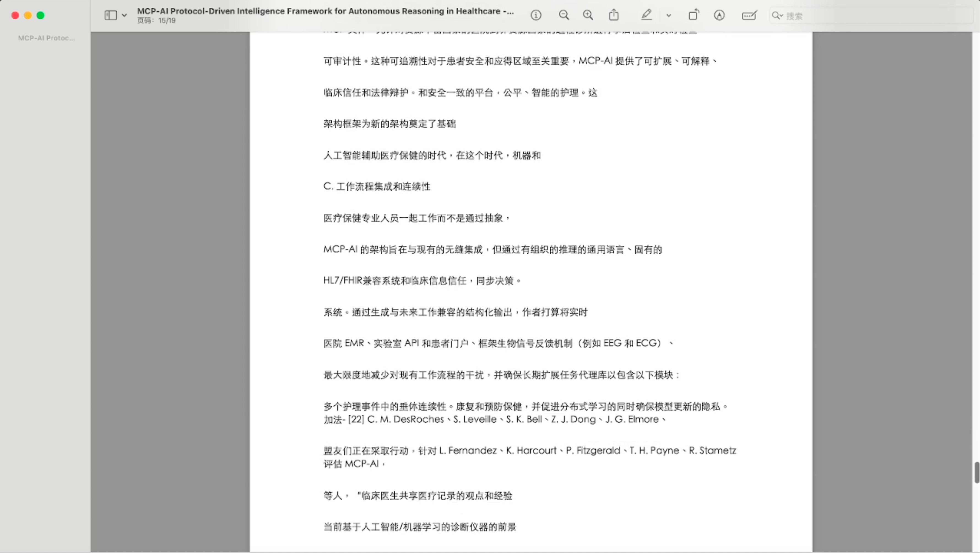Select the highlight pen tool

pyautogui.click(x=646, y=15)
